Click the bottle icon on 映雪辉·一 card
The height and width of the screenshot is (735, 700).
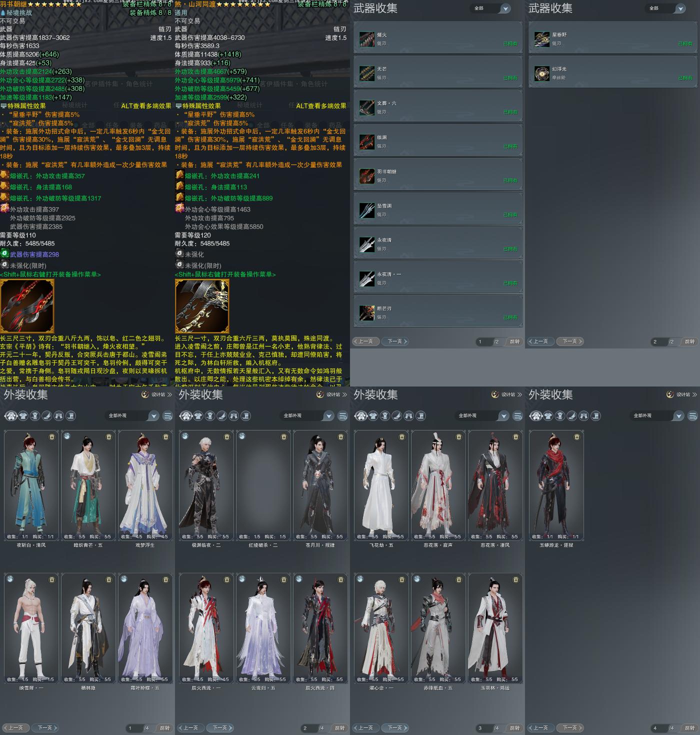tap(10, 579)
